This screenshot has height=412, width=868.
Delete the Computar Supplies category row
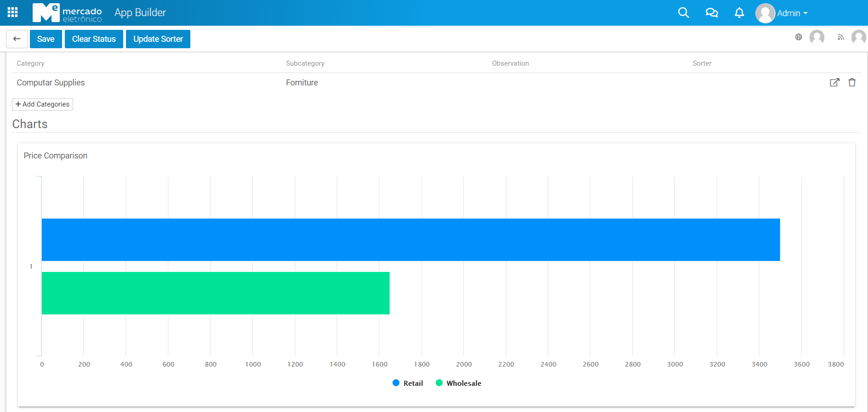point(852,83)
